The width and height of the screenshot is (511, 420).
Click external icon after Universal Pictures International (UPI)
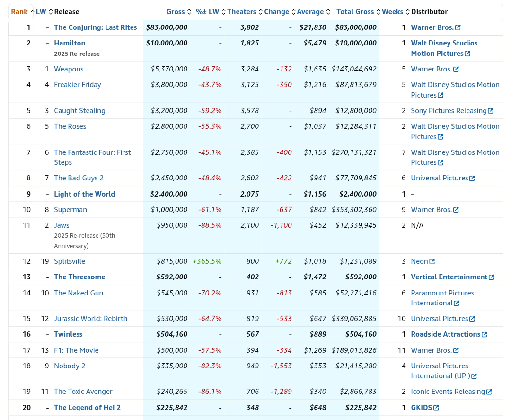click(x=474, y=376)
